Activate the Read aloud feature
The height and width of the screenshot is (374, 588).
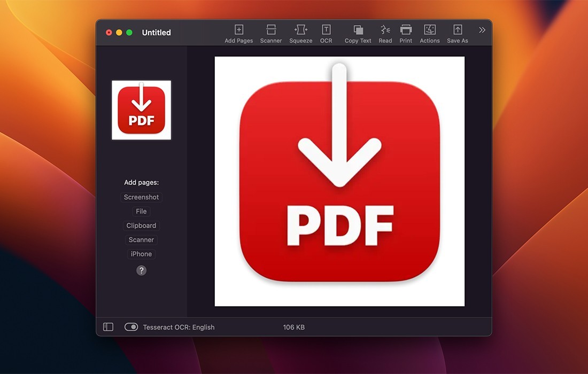pos(385,33)
